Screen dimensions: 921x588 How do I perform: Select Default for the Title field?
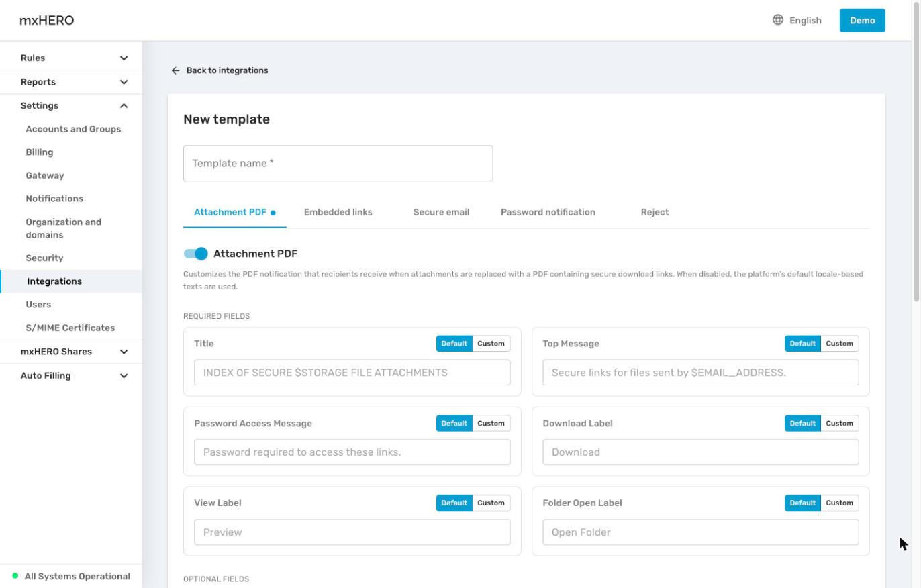tap(454, 344)
